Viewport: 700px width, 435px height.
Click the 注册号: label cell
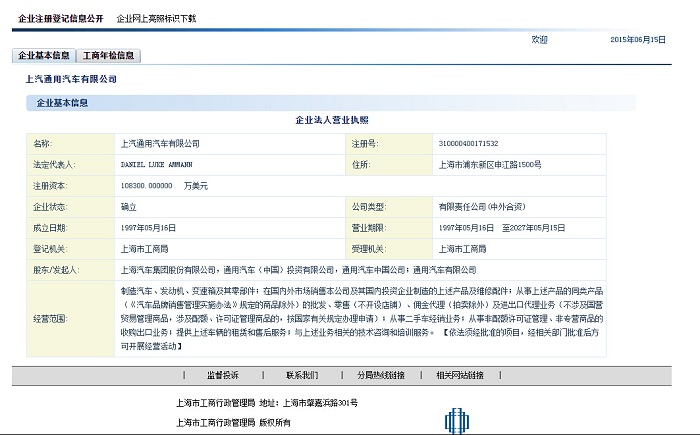389,143
